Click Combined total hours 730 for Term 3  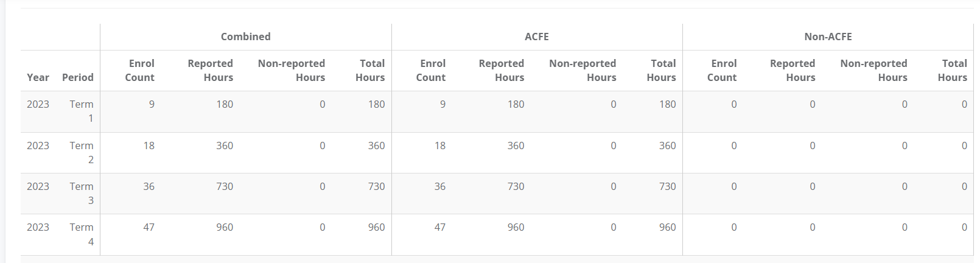click(376, 186)
